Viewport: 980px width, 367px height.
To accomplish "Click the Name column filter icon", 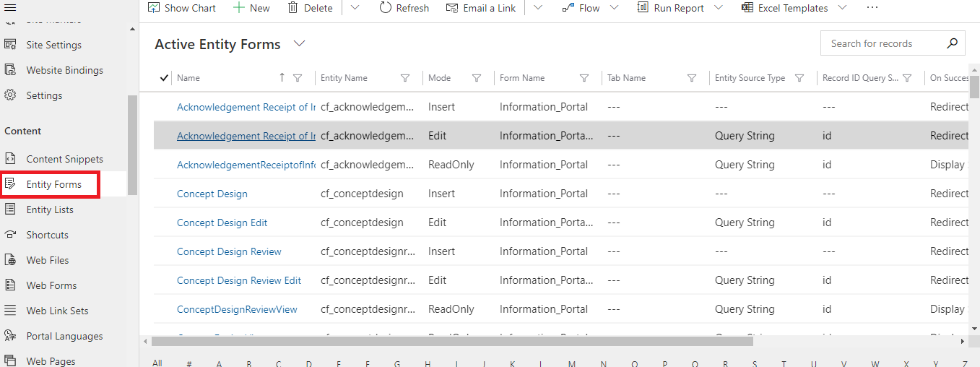I will click(x=298, y=78).
